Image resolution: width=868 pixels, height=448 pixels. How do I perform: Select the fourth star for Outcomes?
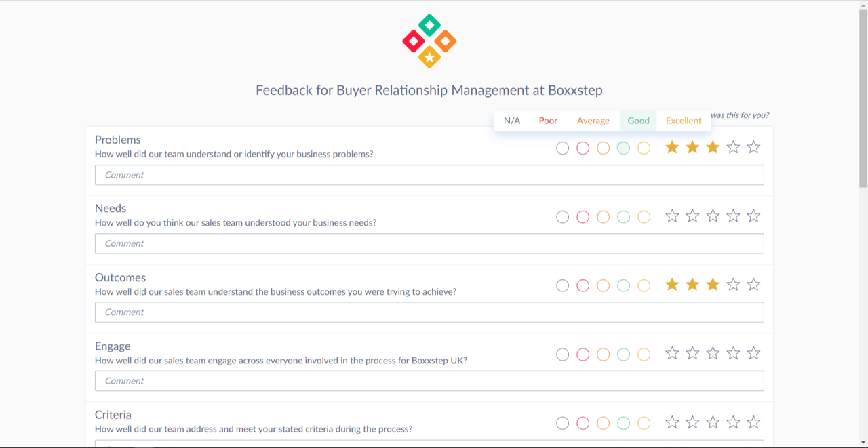(733, 285)
